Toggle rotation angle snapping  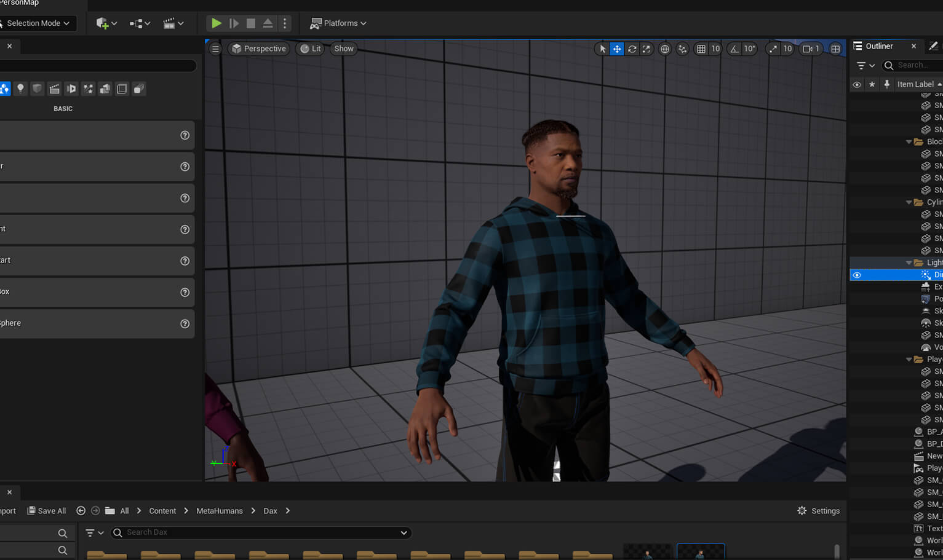click(734, 49)
